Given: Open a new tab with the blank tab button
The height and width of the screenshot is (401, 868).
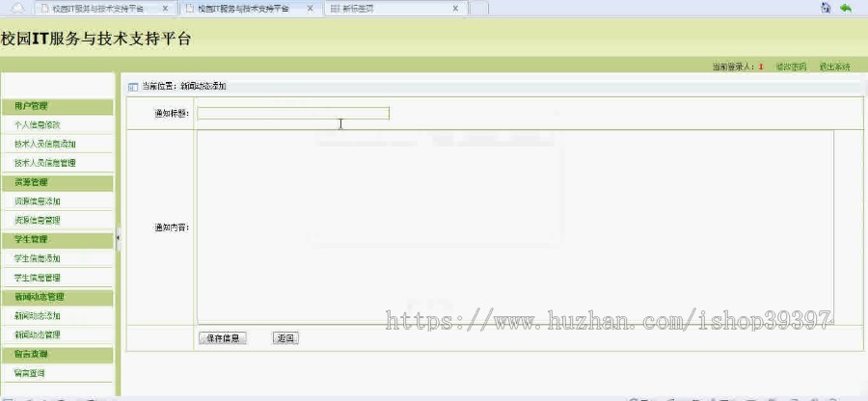Looking at the screenshot, I should 478,9.
